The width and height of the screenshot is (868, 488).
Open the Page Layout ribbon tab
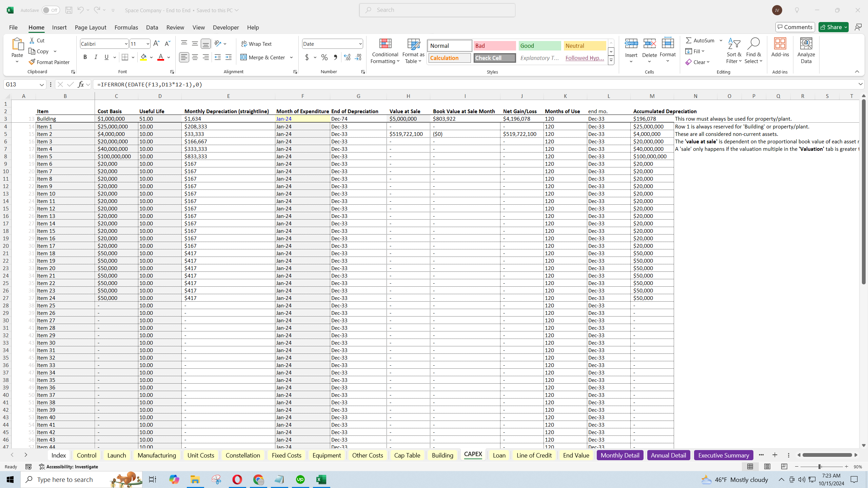point(91,27)
